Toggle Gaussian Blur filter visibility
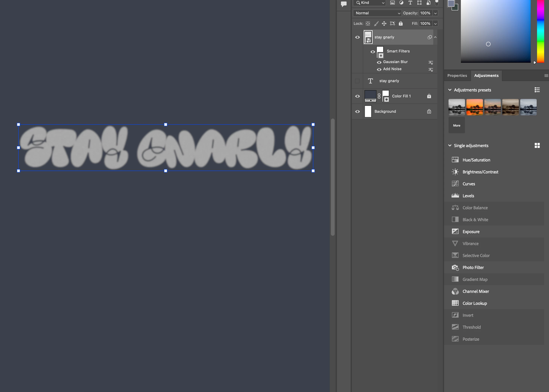The image size is (549, 392). [379, 62]
